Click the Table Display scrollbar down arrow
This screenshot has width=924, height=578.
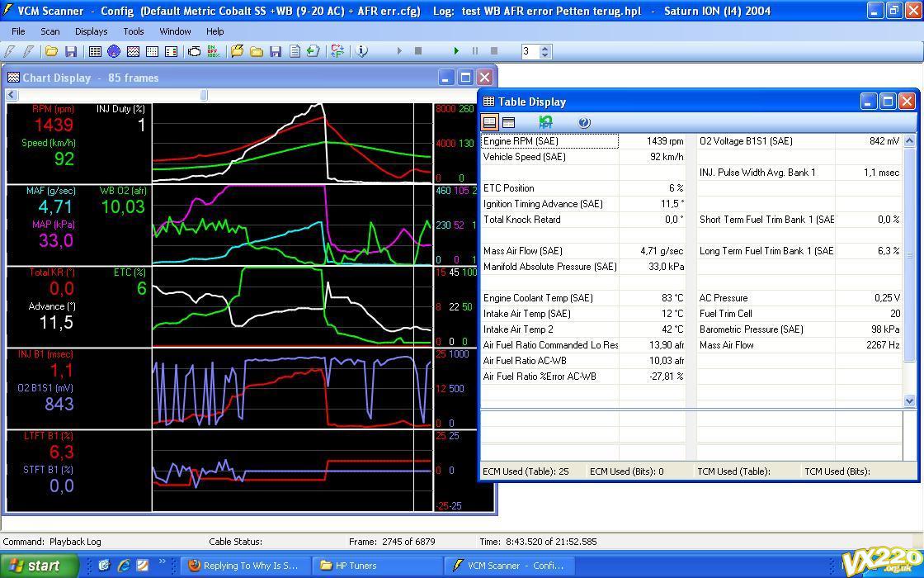(x=909, y=401)
